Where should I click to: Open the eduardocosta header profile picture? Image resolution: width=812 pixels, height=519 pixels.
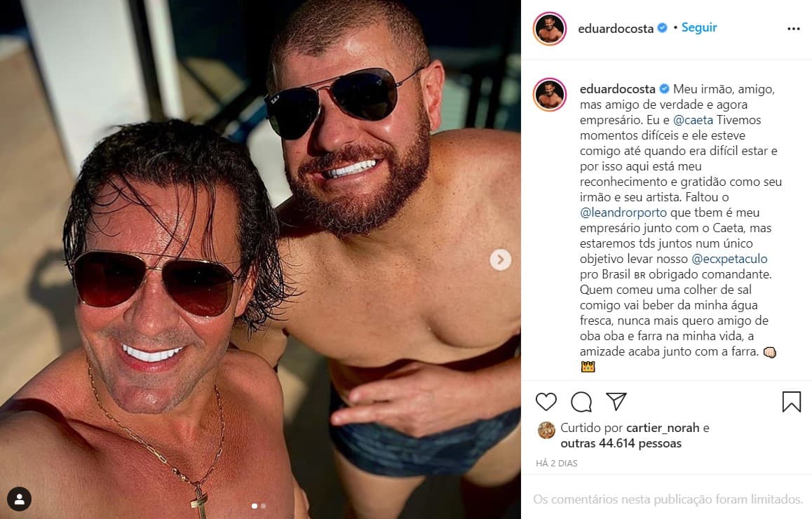[x=550, y=29]
